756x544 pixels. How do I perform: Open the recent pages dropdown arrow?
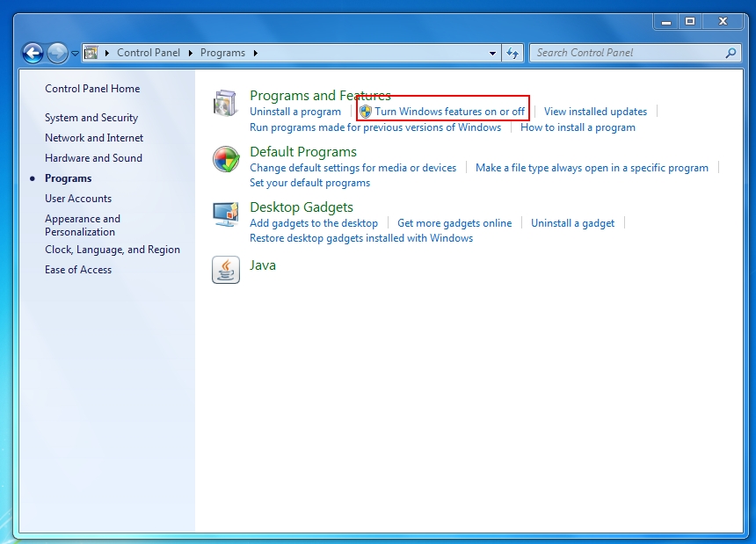(76, 54)
